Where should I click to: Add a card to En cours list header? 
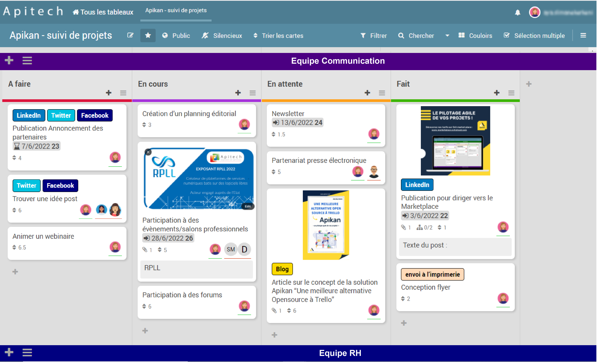[238, 93]
